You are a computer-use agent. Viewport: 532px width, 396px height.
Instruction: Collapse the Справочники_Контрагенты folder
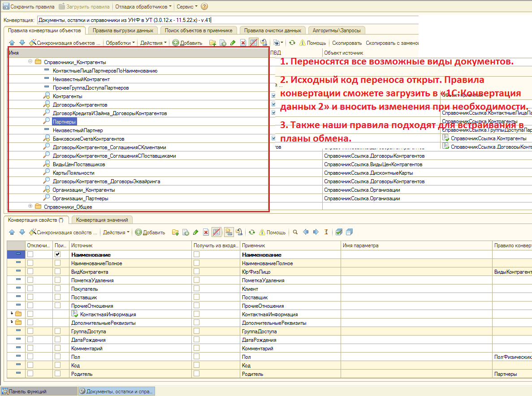click(x=30, y=62)
